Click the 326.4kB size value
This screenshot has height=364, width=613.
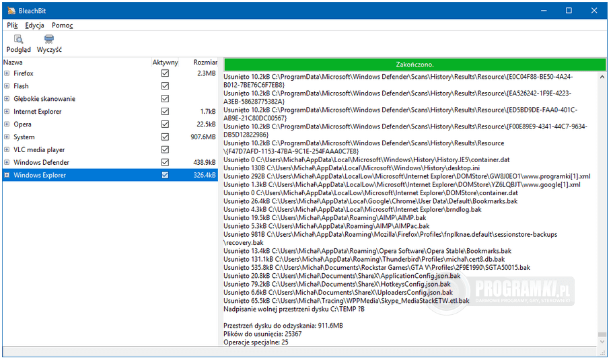(x=205, y=175)
